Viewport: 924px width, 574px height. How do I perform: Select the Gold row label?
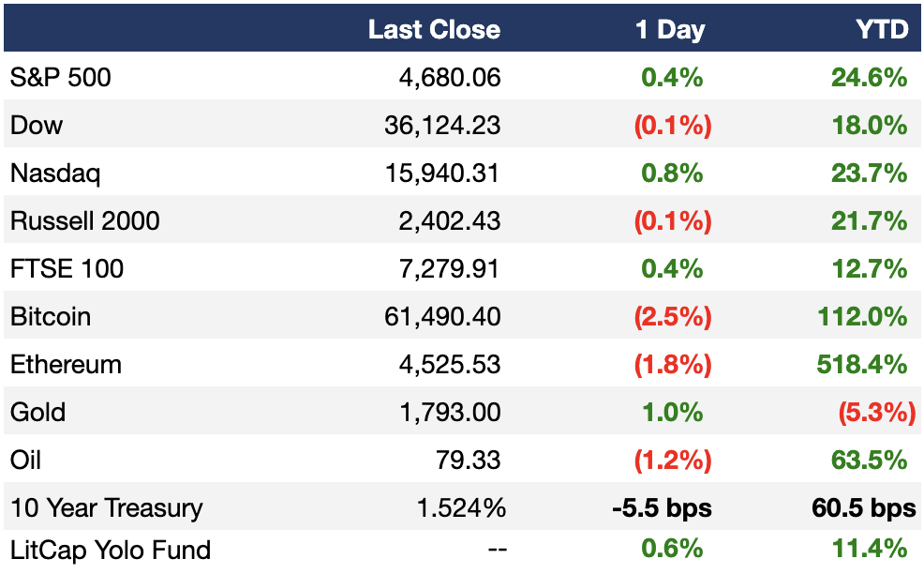37,413
